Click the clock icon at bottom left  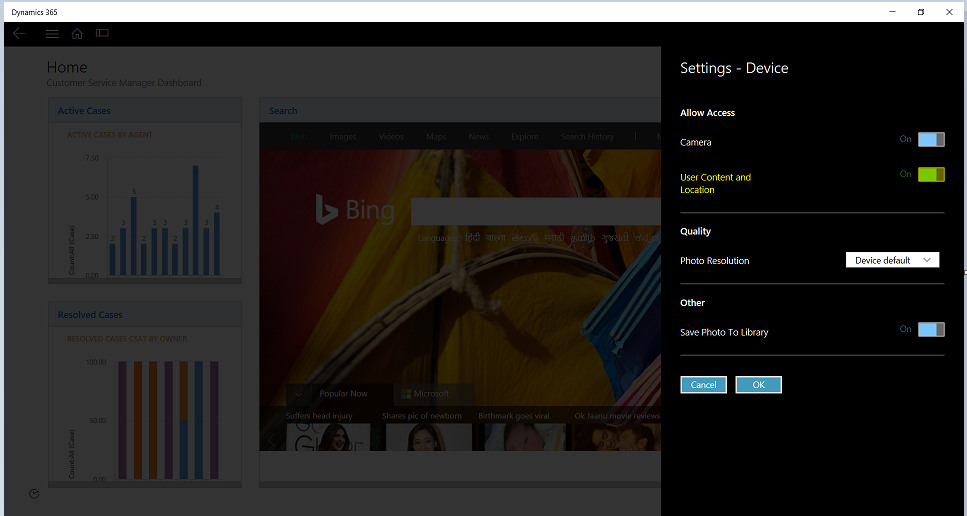34,493
